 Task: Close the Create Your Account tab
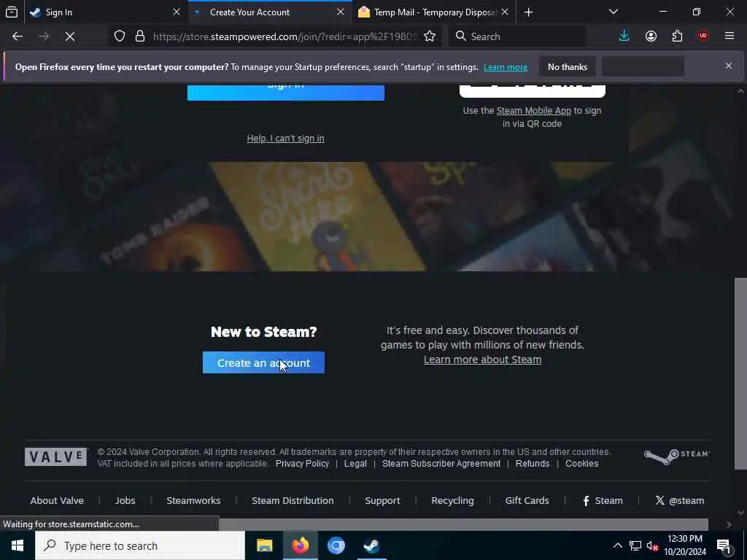coord(341,12)
